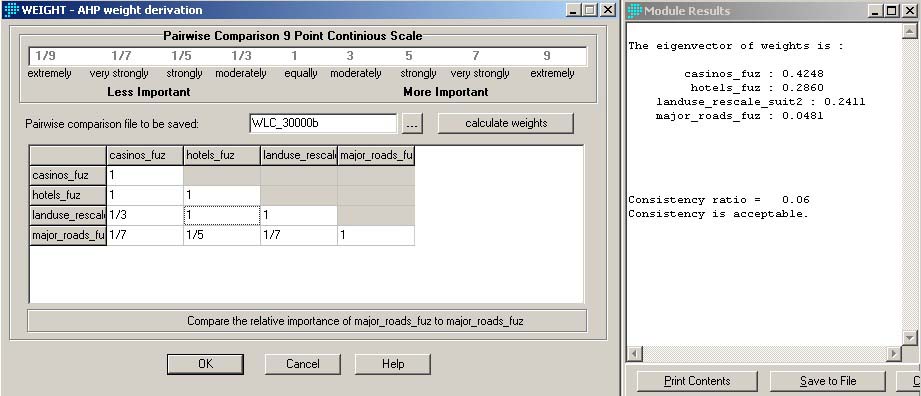
Task: Click cell casinos_fuz row, casinos_fuz column
Action: pyautogui.click(x=144, y=176)
